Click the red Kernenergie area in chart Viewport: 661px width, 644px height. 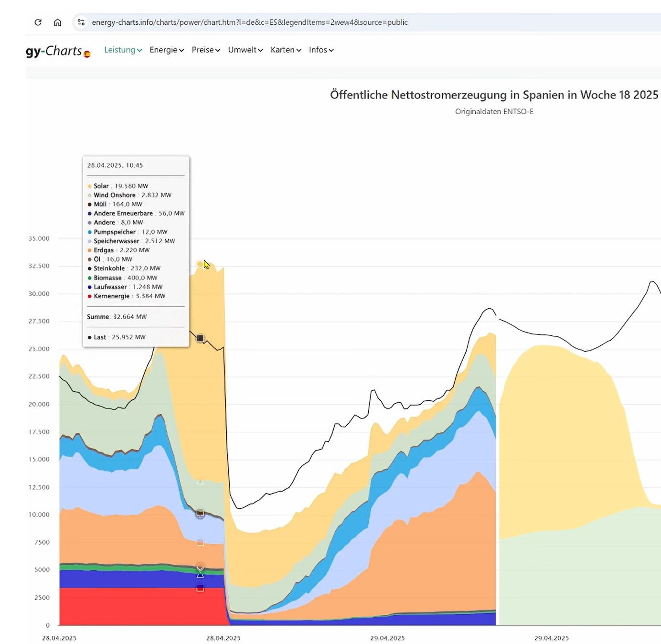coord(139,606)
